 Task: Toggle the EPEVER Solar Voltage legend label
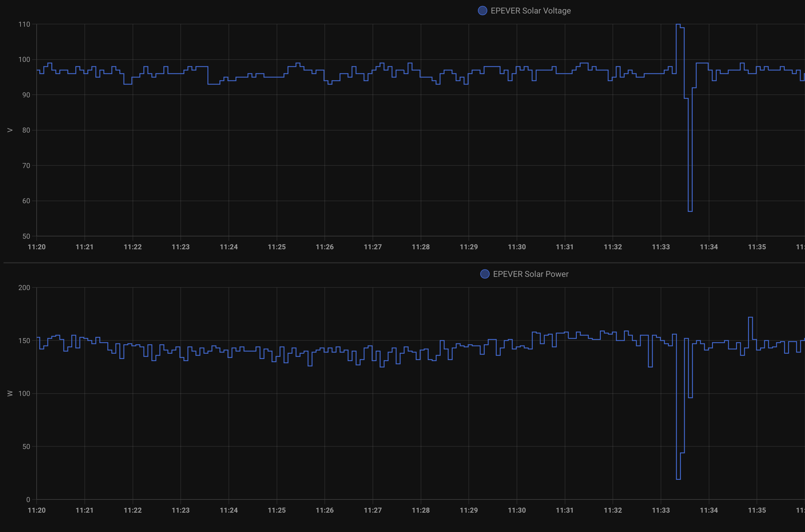coord(530,11)
